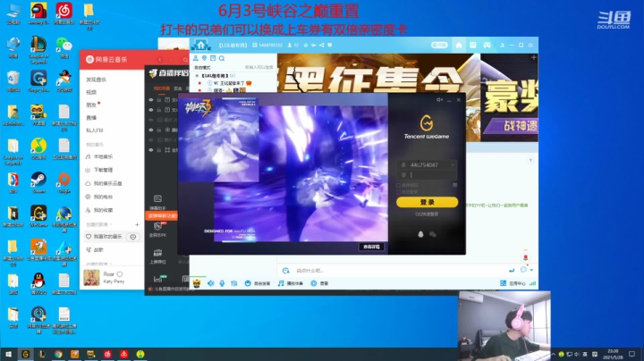
Task: Open 我的电台 in NetEase Cloud Music
Action: coord(99,197)
